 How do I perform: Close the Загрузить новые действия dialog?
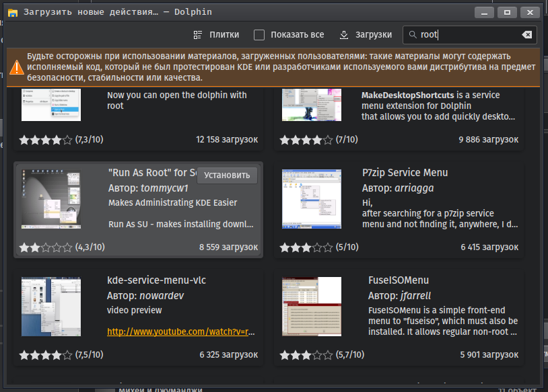click(530, 13)
